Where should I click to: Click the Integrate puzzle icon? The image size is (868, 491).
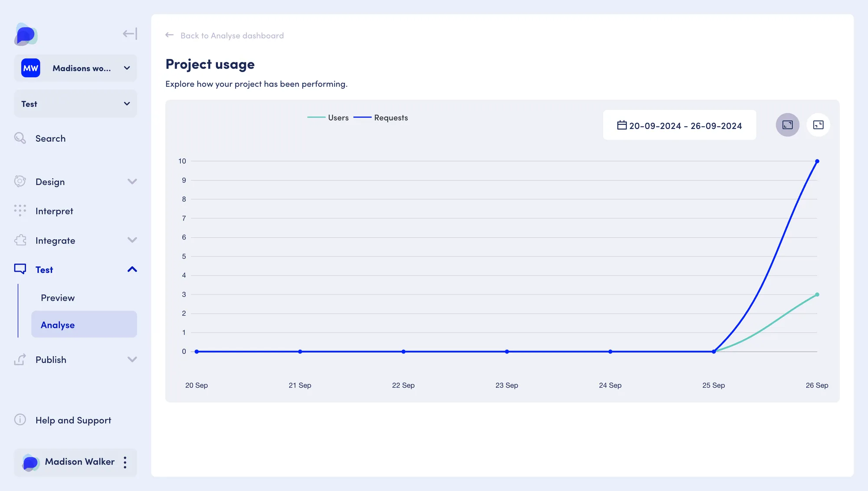pyautogui.click(x=20, y=240)
